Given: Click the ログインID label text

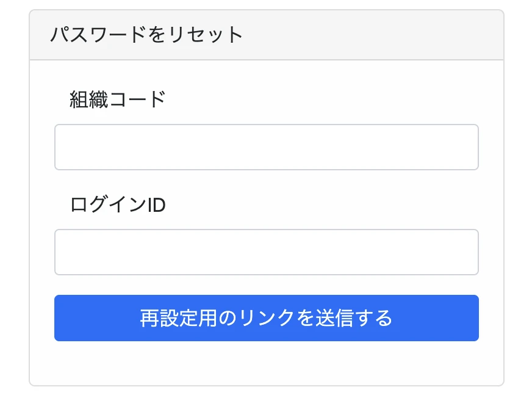Looking at the screenshot, I should point(117,204).
